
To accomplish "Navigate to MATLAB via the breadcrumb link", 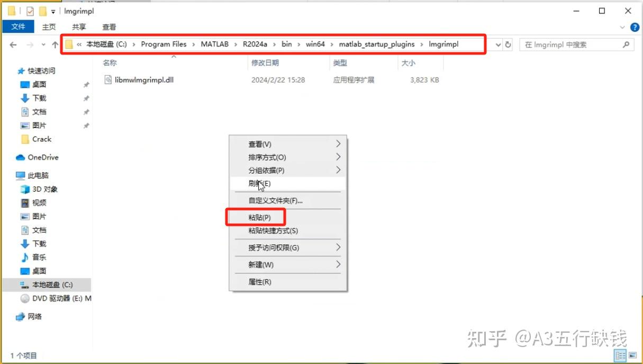I will (215, 44).
